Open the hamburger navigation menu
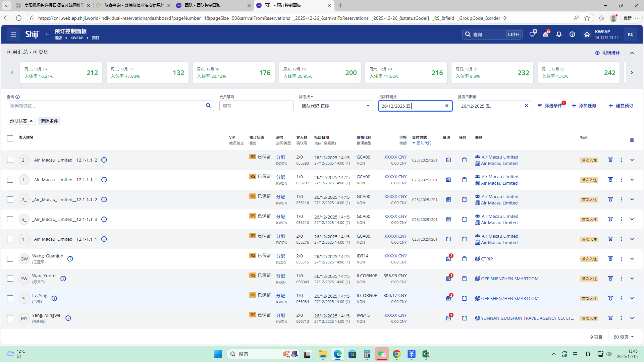644x362 pixels. point(13,34)
